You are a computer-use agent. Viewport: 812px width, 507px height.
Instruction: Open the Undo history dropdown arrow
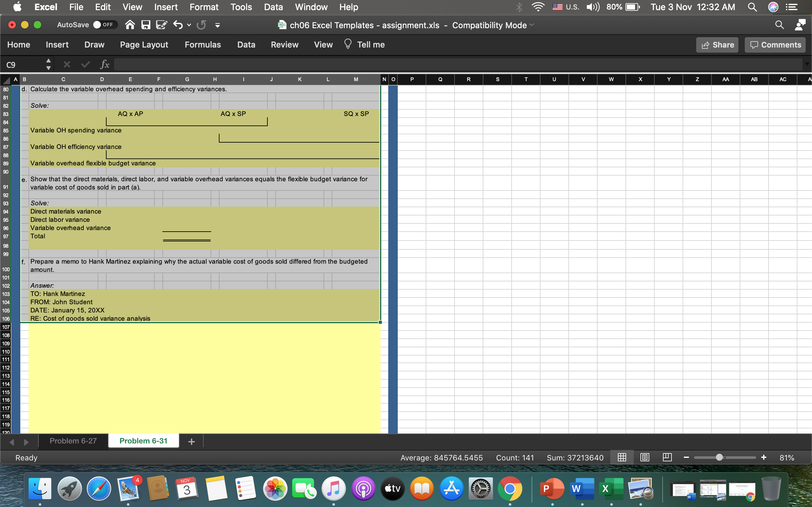coord(189,25)
